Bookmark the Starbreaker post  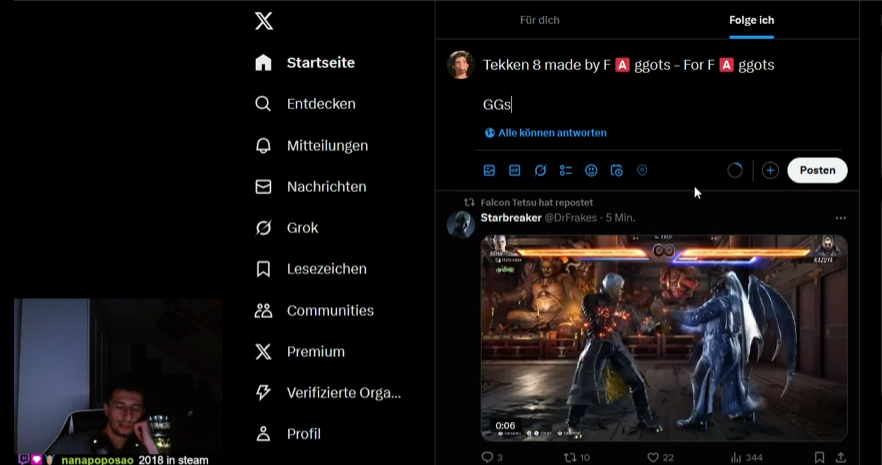point(820,458)
